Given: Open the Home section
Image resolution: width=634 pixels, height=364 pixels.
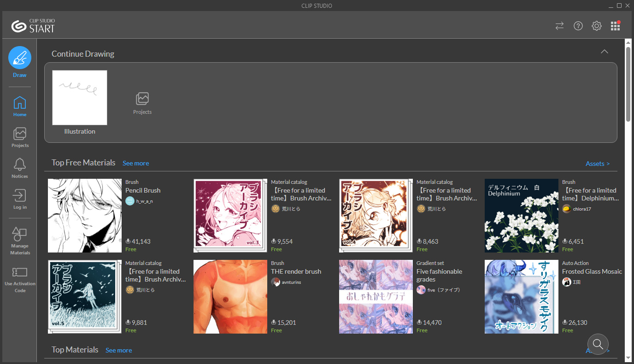Looking at the screenshot, I should [x=20, y=106].
